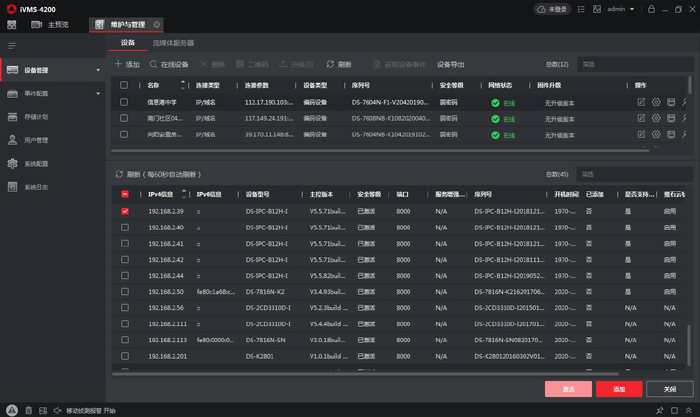Open 用户管理 in the sidebar
This screenshot has height=417, width=700.
(36, 140)
